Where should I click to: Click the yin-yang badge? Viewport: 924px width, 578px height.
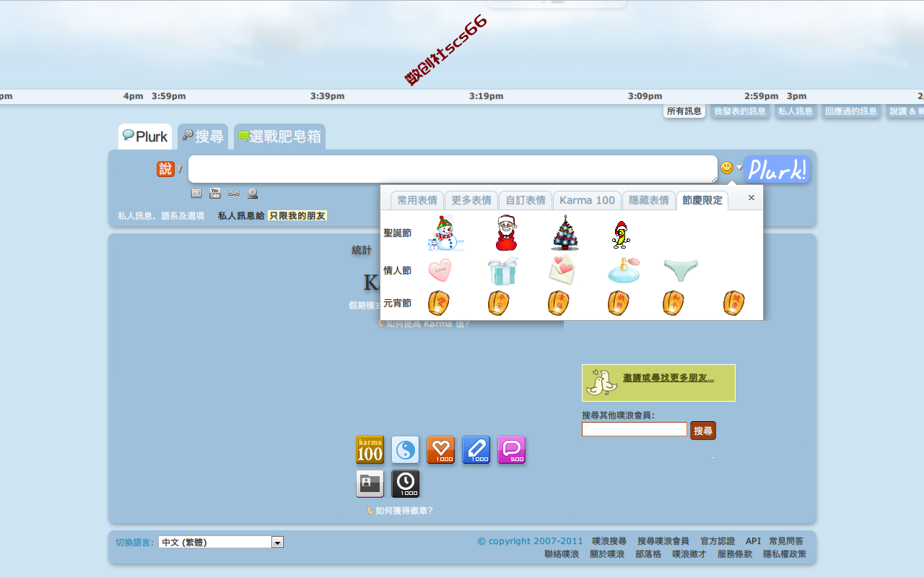coord(406,450)
